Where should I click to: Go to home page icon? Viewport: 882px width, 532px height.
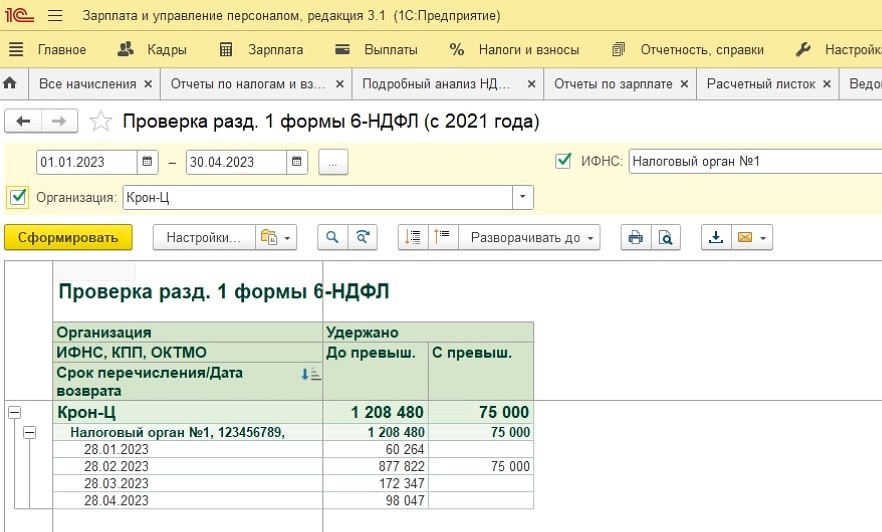click(x=10, y=83)
